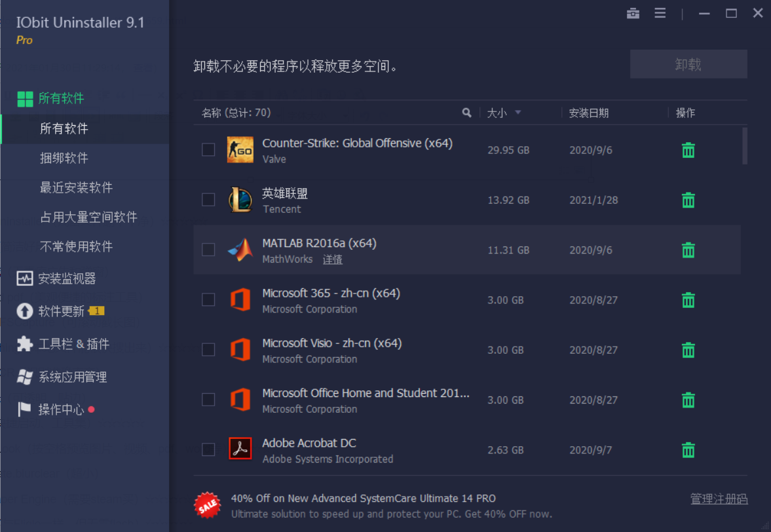This screenshot has height=532, width=771.
Task: Click trash icon for Counter-Strike: Global Offensive
Action: [688, 150]
